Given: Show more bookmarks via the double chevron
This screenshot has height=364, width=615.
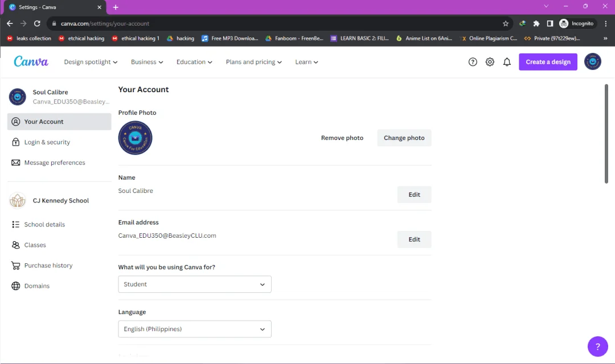Looking at the screenshot, I should pyautogui.click(x=605, y=39).
